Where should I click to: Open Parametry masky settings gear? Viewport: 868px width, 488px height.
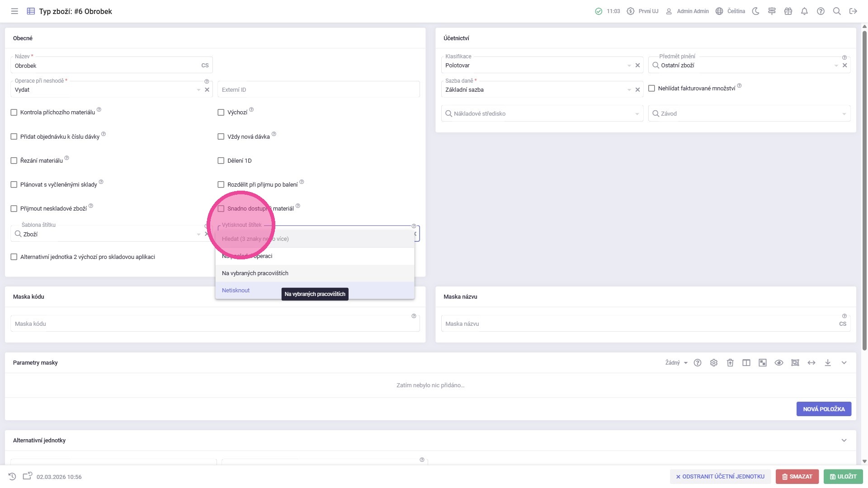(x=714, y=363)
